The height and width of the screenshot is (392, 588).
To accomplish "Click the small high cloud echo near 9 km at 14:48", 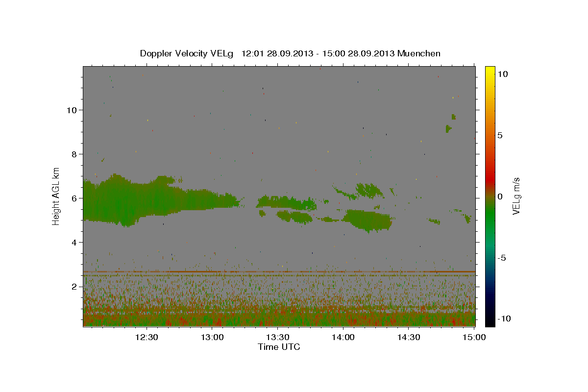I will [448, 128].
